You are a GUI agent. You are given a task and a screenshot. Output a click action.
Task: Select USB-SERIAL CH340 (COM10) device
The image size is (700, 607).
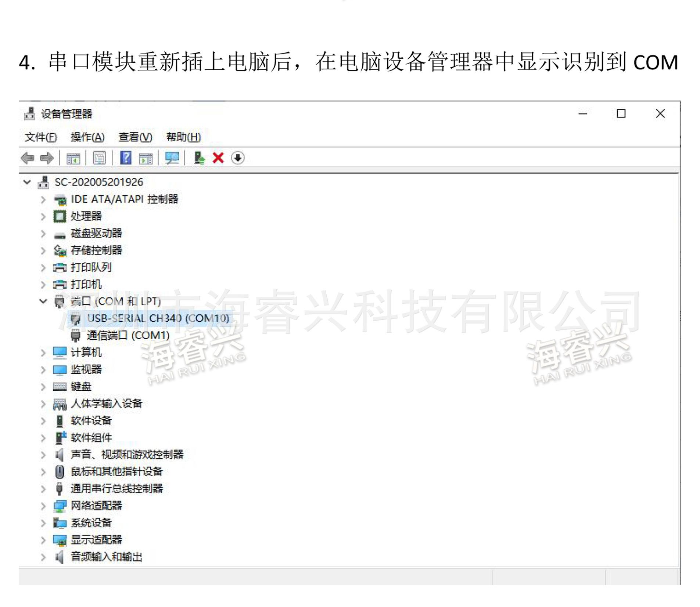[x=158, y=318]
